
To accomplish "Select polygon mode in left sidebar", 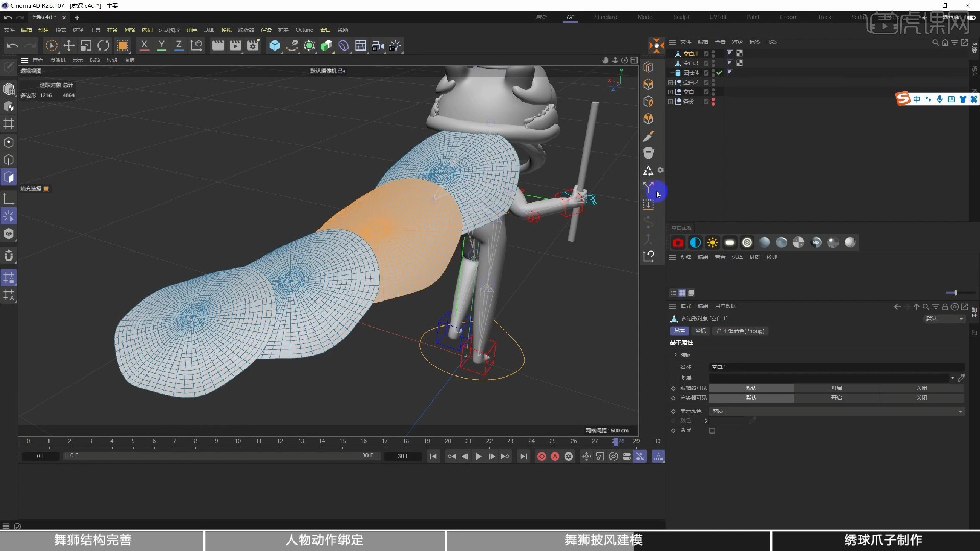I will (9, 177).
